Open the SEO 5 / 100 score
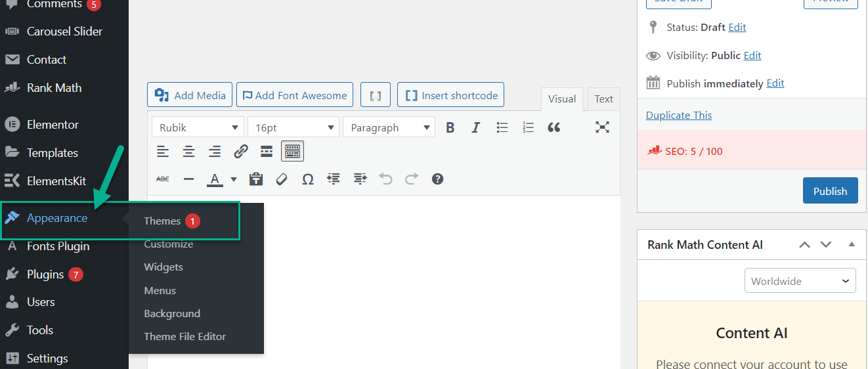Viewport: 868px width, 369px height. (685, 151)
